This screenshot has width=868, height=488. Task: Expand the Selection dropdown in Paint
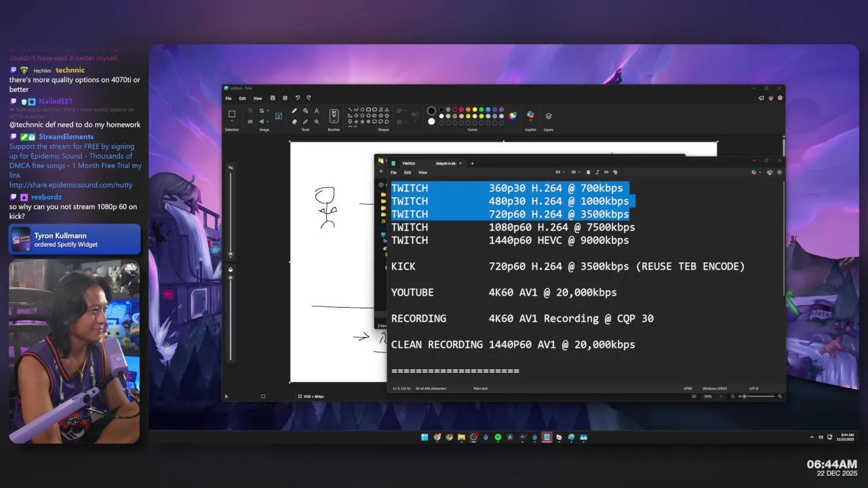click(232, 121)
